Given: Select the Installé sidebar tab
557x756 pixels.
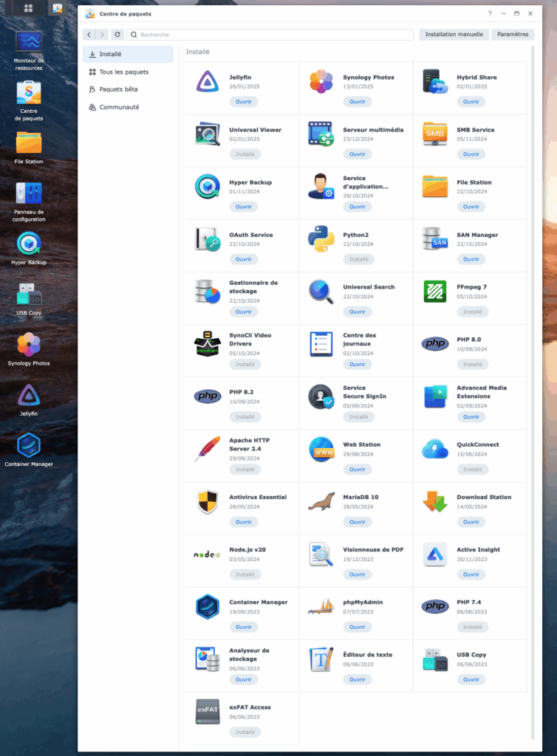Looking at the screenshot, I should coord(128,55).
